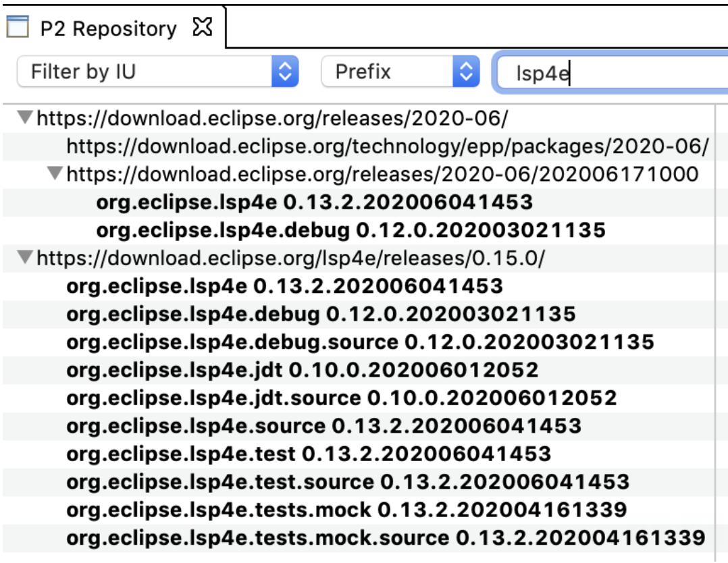This screenshot has height=563, width=728.
Task: Select the technology/epp/packages/2020-06/ repository entry
Action: pos(388,146)
